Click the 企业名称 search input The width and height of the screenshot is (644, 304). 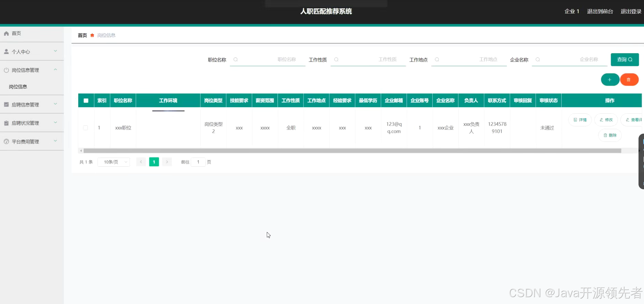point(570,59)
